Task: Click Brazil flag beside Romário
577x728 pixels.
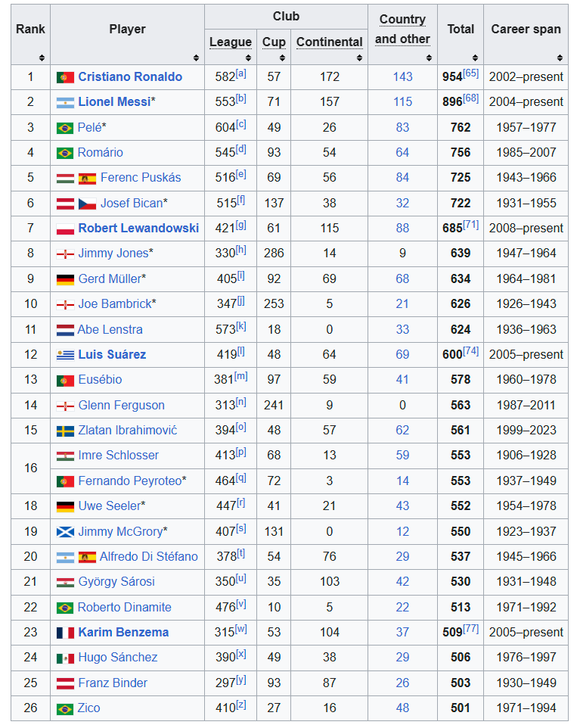Action: point(65,153)
